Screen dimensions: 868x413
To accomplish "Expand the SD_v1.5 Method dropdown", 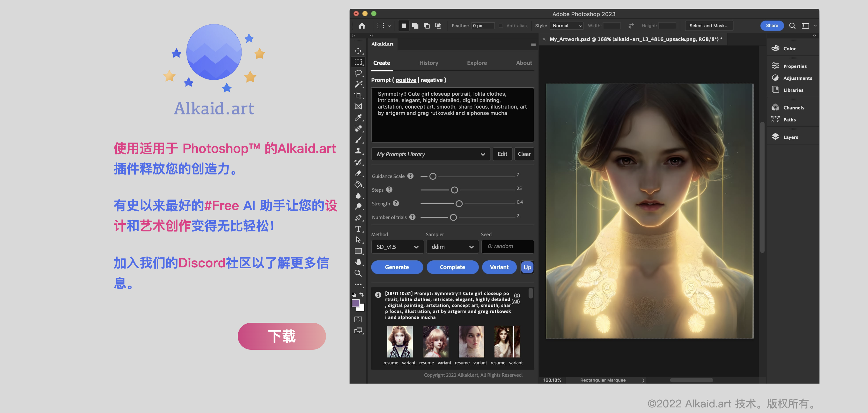I will 397,247.
